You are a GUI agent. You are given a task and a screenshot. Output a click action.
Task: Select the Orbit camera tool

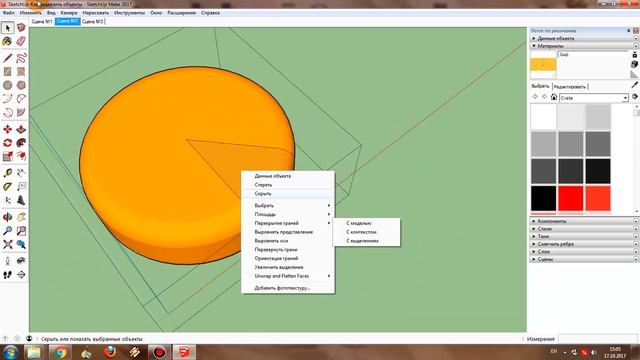tap(7, 217)
